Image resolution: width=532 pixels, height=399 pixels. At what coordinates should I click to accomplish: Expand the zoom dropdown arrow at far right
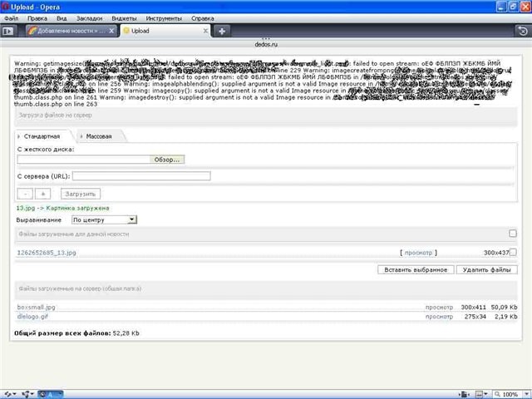pyautogui.click(x=527, y=394)
